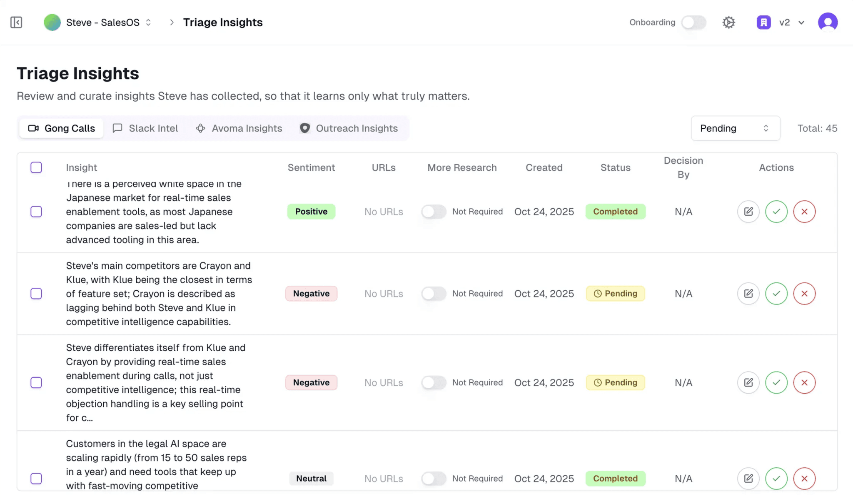Screen dimensions: 853x504
Task: Click the user profile avatar
Action: point(828,22)
